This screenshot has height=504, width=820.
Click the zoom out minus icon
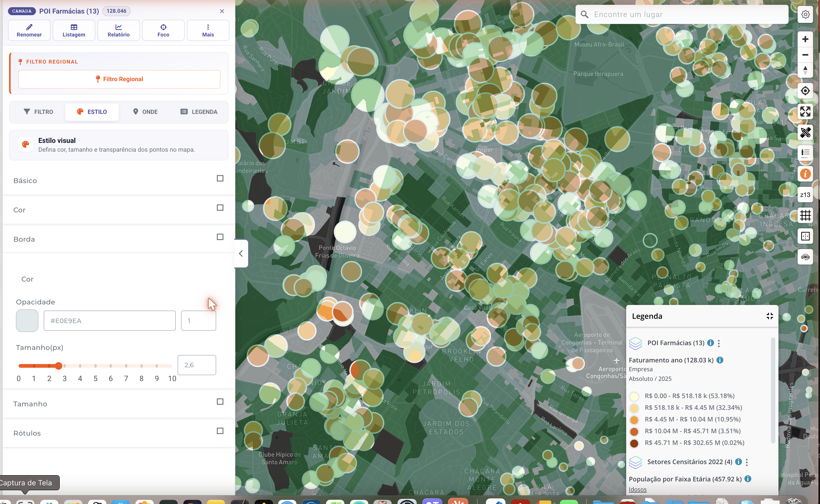coord(805,55)
